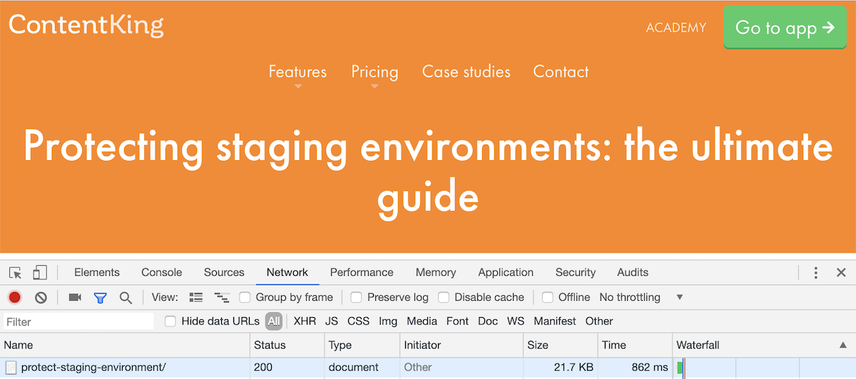
Task: Focus the network Filter text field
Action: click(79, 322)
